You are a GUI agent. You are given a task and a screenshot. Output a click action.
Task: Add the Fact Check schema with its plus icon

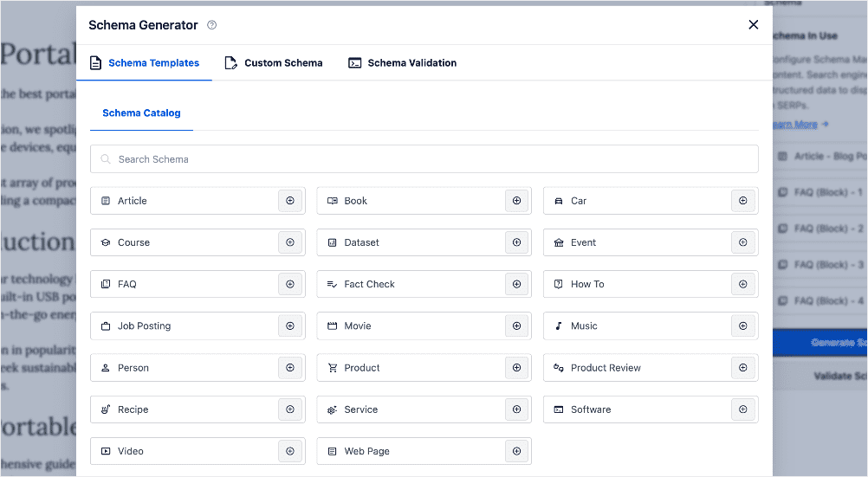[516, 284]
